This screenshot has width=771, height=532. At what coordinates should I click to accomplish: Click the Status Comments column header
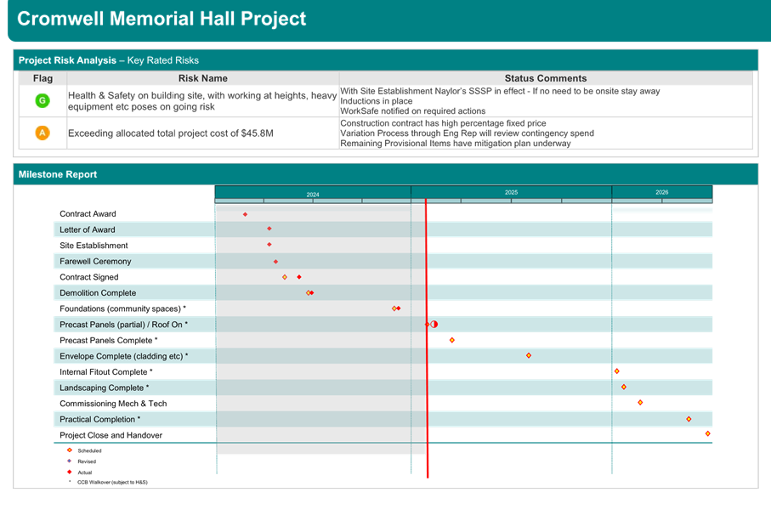click(x=546, y=78)
